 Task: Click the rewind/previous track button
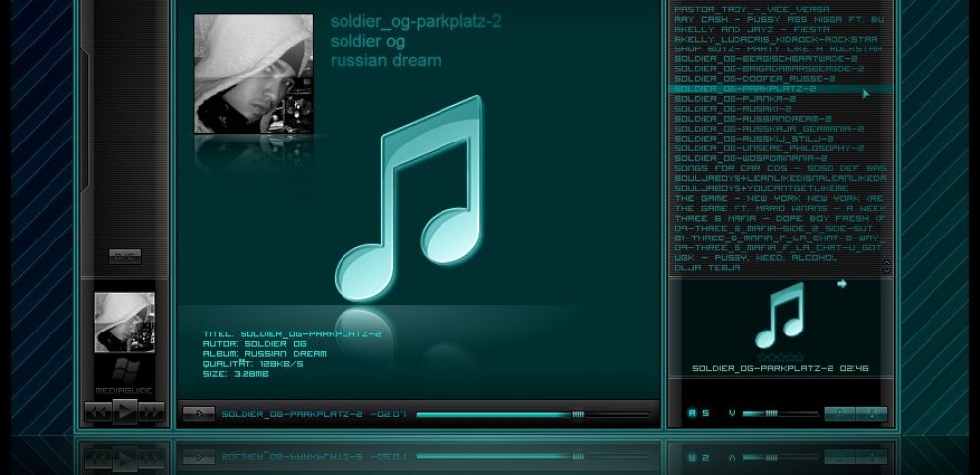[x=98, y=413]
